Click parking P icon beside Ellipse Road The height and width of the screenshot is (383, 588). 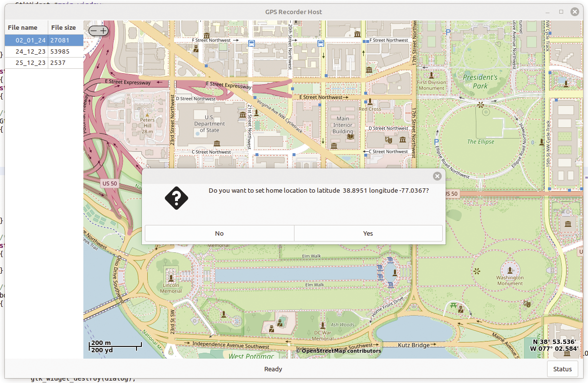pos(436,142)
